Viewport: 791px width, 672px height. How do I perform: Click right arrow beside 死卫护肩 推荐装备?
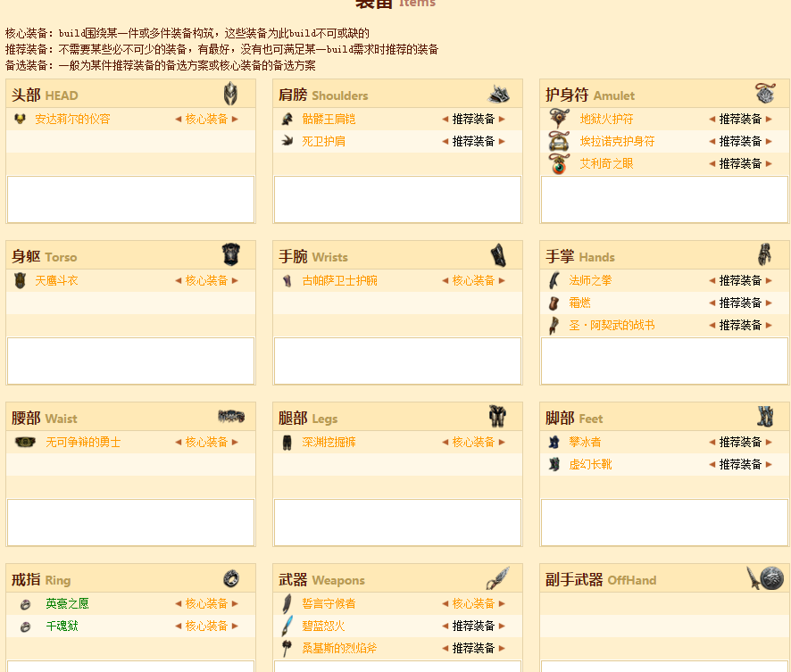(502, 141)
